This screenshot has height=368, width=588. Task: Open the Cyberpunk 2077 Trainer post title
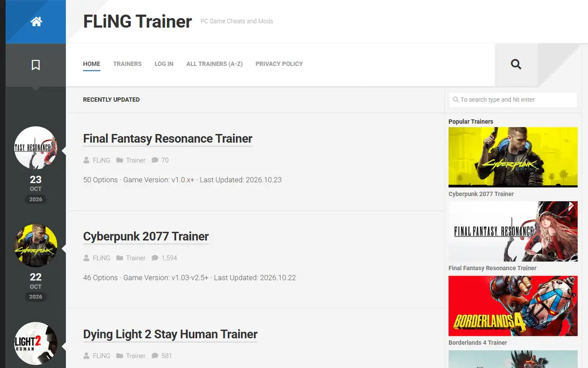coord(146,236)
